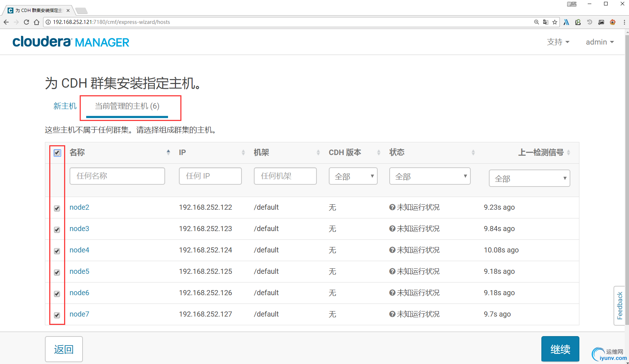Go back using the browser back arrow
The image size is (629, 364).
coord(6,22)
